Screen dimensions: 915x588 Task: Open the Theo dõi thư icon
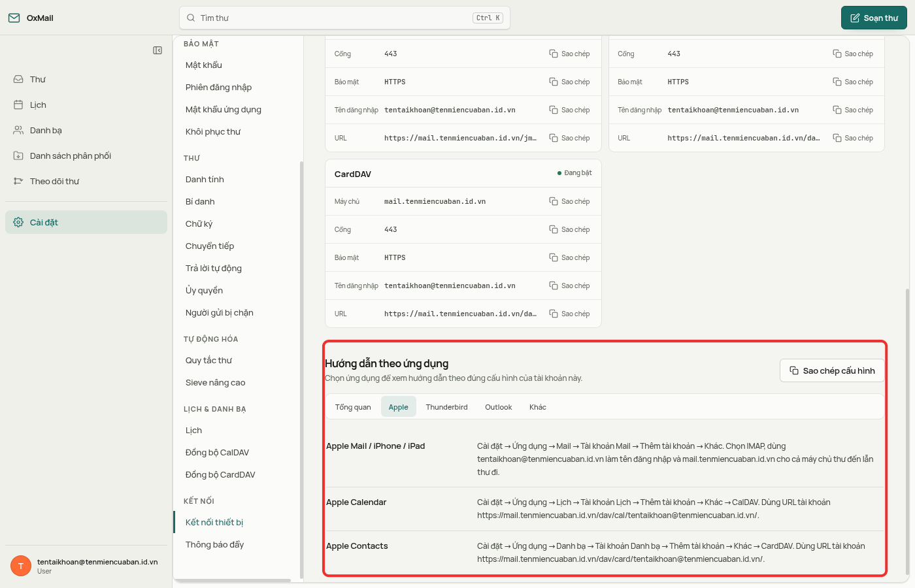(x=18, y=181)
